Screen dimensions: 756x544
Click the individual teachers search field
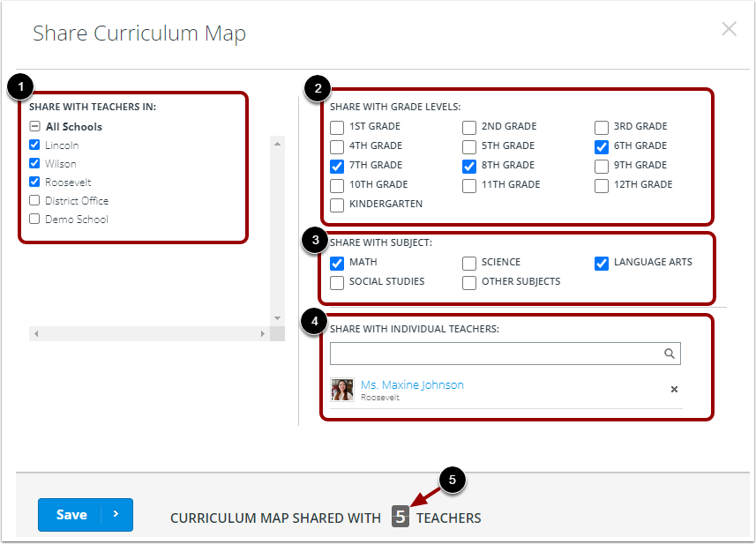click(x=505, y=354)
